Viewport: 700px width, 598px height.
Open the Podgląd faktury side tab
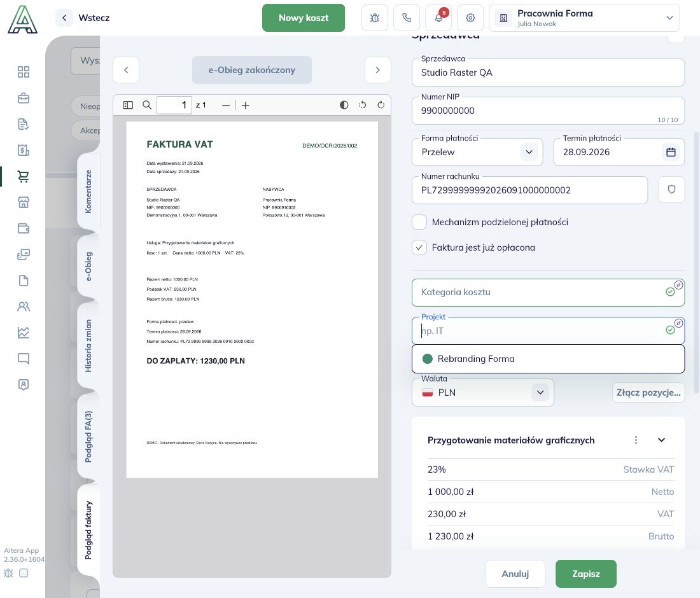[88, 530]
